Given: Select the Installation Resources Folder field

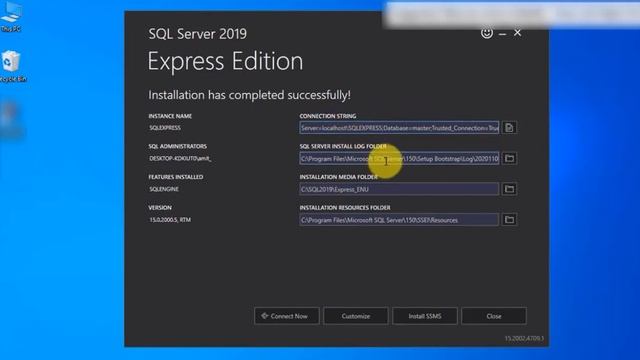Looking at the screenshot, I should [x=399, y=220].
